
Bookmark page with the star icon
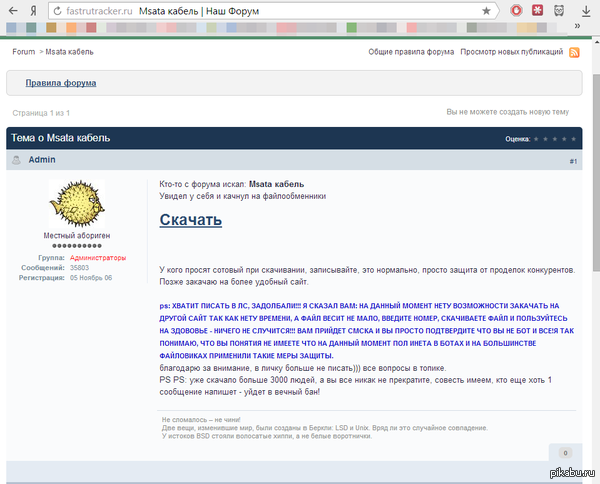485,10
